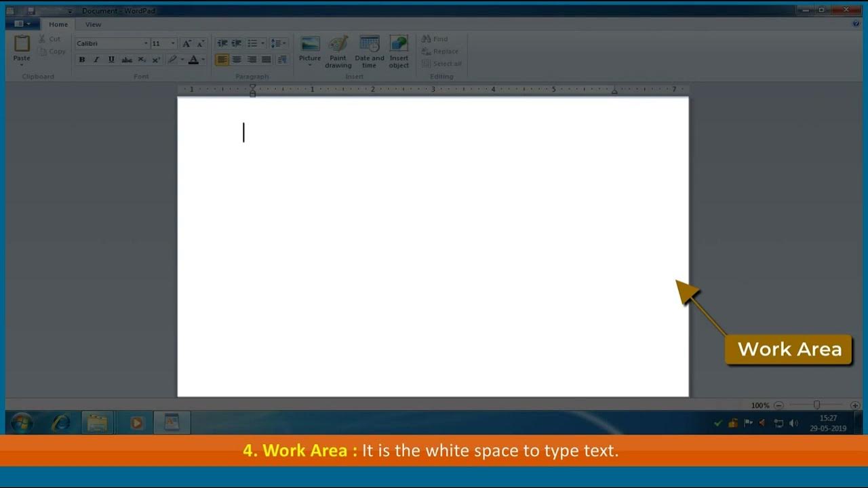Click Save in the quick access toolbar
This screenshot has height=488, width=868.
(31, 11)
